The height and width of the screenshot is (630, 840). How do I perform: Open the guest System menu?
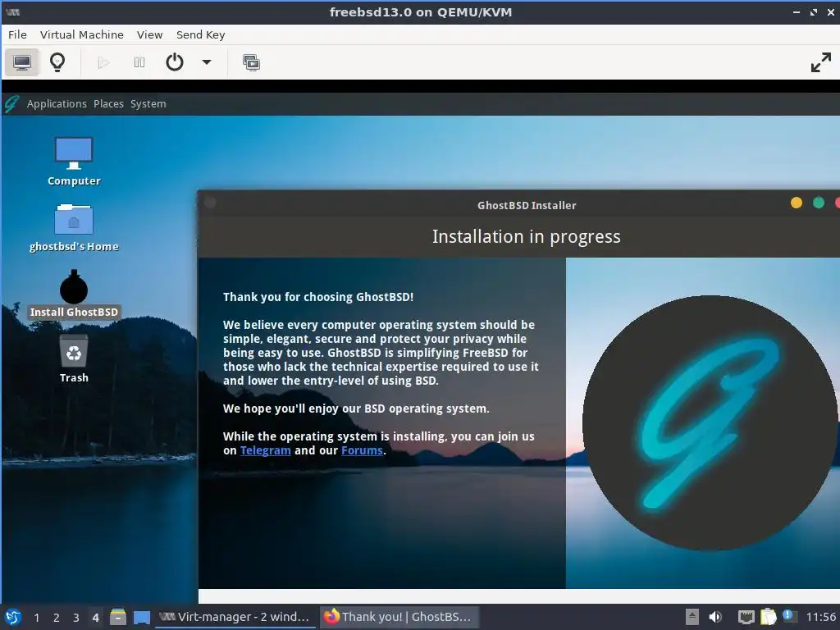pyautogui.click(x=148, y=104)
